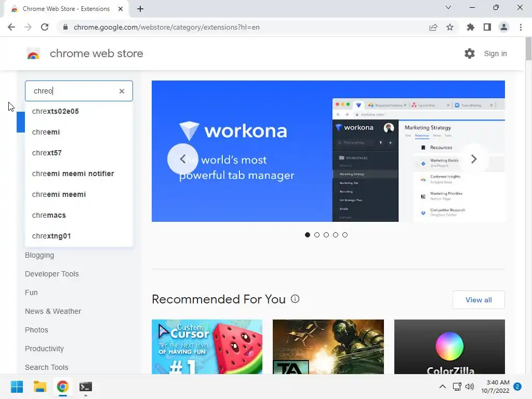Select suggestion chreemi

tap(79, 132)
